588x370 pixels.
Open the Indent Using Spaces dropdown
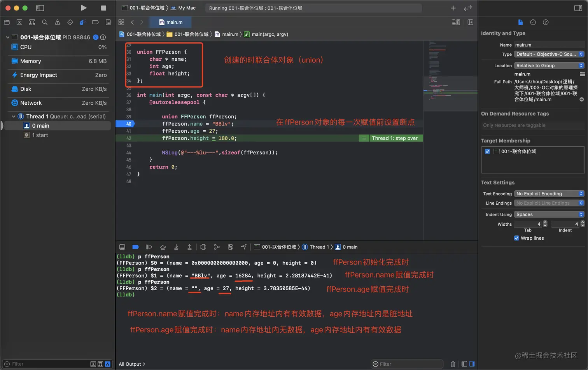click(549, 214)
